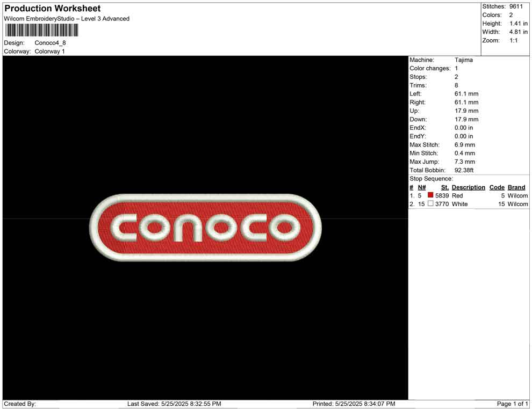Viewport: 532px width, 409px height.
Task: Click the Max Jump value 7.3 mm
Action: pyautogui.click(x=465, y=162)
